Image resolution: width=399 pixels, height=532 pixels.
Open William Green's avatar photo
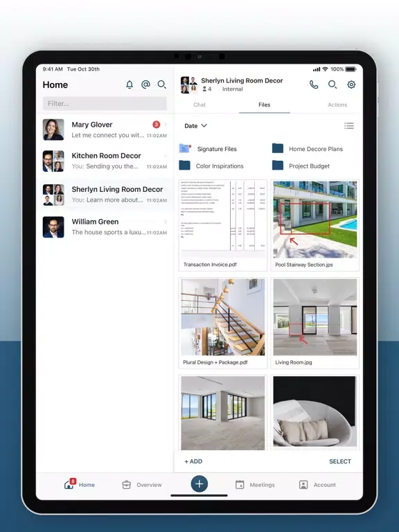point(53,227)
